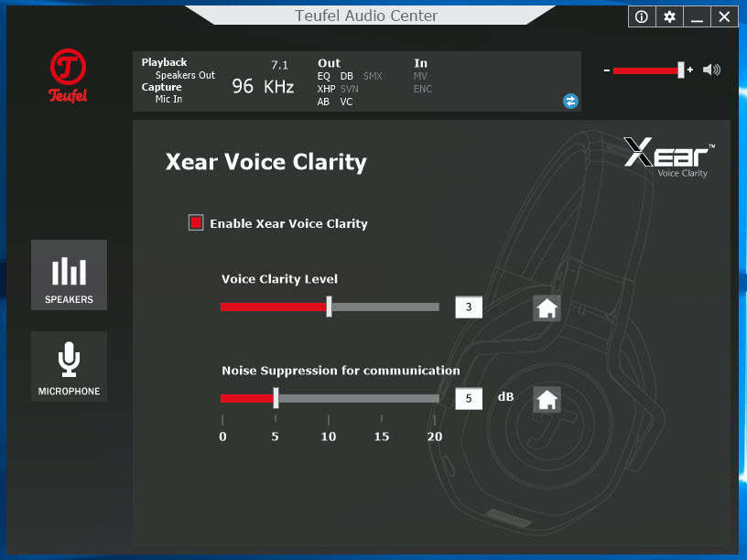The height and width of the screenshot is (560, 747).
Task: Adjust the master volume slider
Action: point(648,70)
